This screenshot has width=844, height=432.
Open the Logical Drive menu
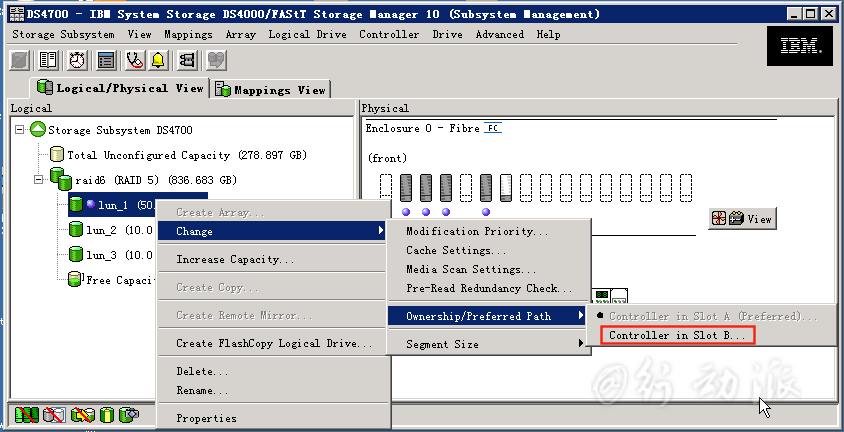coord(308,34)
